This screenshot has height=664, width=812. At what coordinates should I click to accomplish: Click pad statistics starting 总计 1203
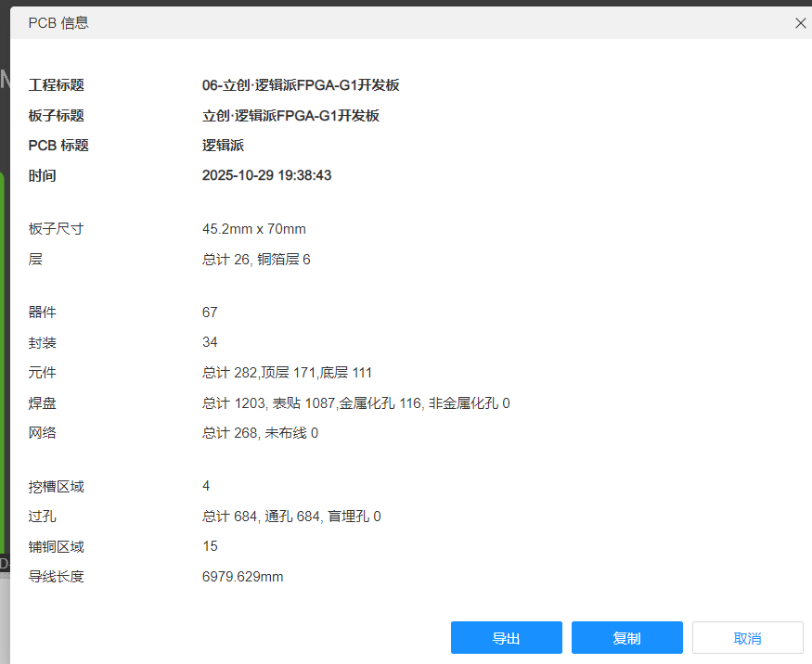point(355,403)
